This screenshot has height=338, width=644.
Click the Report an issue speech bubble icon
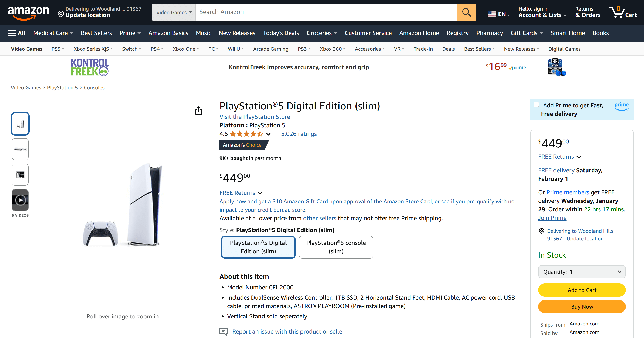[223, 331]
